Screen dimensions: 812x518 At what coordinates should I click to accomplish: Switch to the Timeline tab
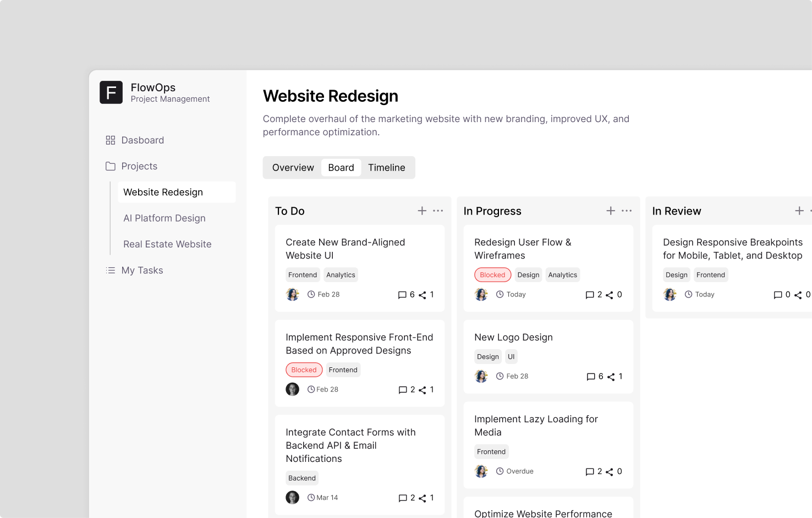click(386, 168)
